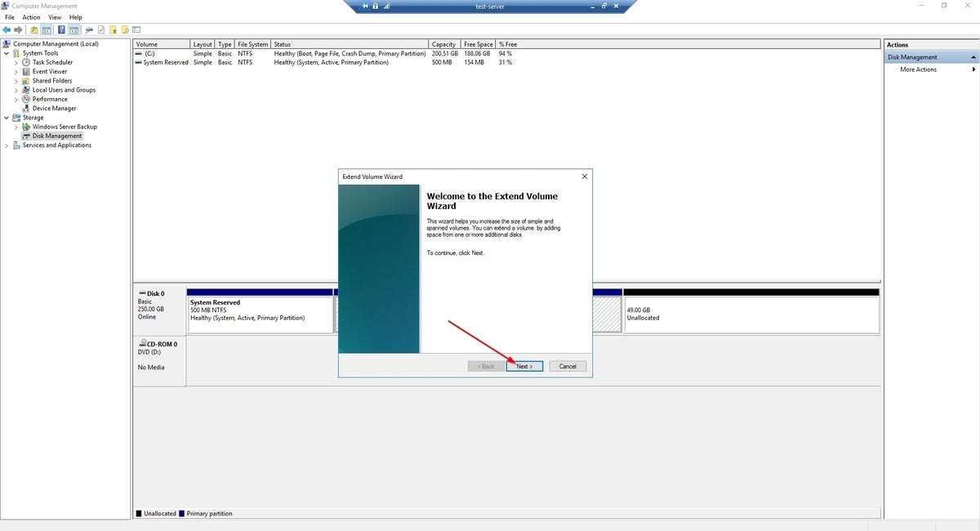This screenshot has height=531, width=980.
Task: Click the pin icon on remote session bar
Action: pos(364,6)
